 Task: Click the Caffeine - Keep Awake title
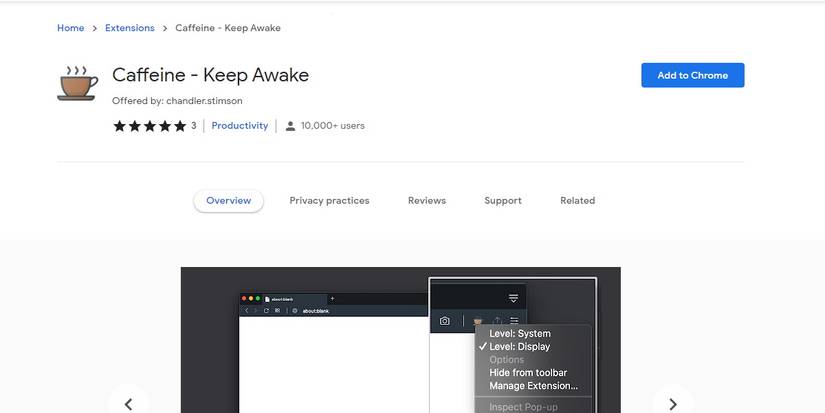point(210,75)
